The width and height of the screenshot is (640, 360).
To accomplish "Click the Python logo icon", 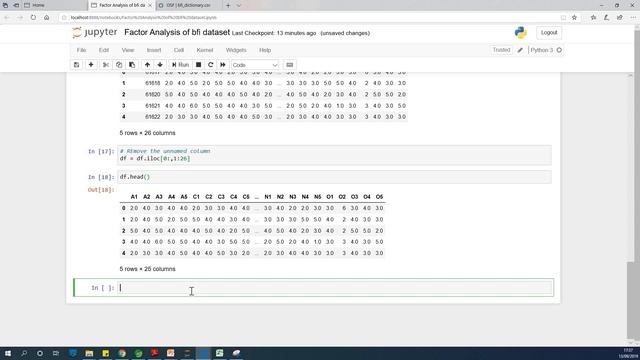I will pos(520,33).
